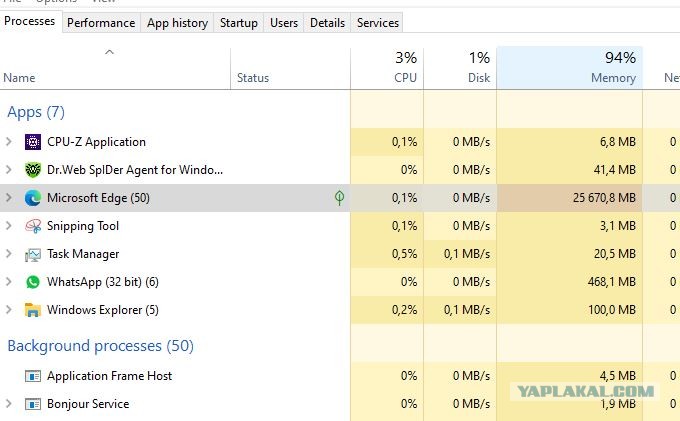Click the 0,1 MB/s disk value for Task Manager
This screenshot has width=680, height=421.
point(467,254)
